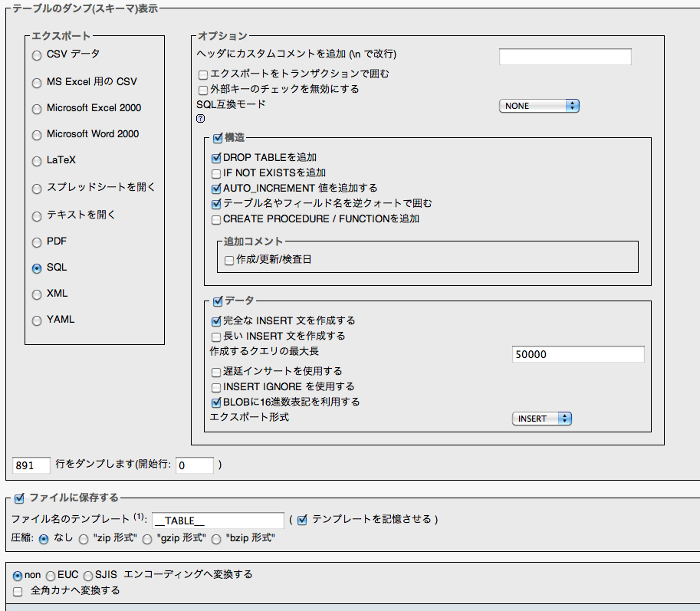The width and height of the screenshot is (700, 611).
Task: Select the XML export format
Action: click(37, 294)
